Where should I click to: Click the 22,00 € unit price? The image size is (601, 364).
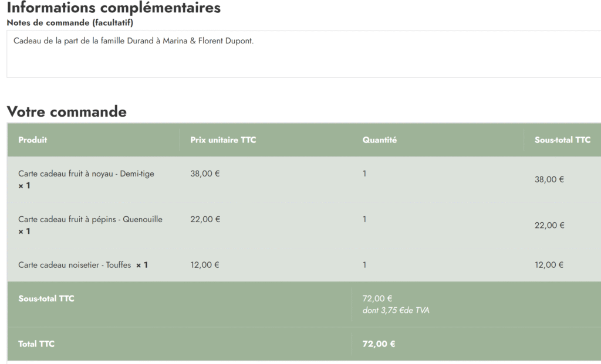coord(205,219)
